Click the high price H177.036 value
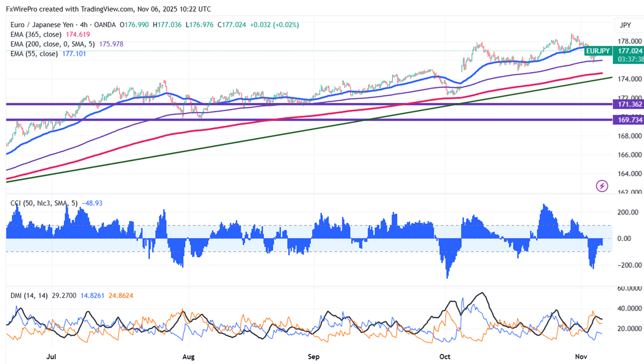The image size is (644, 364). pos(167,25)
